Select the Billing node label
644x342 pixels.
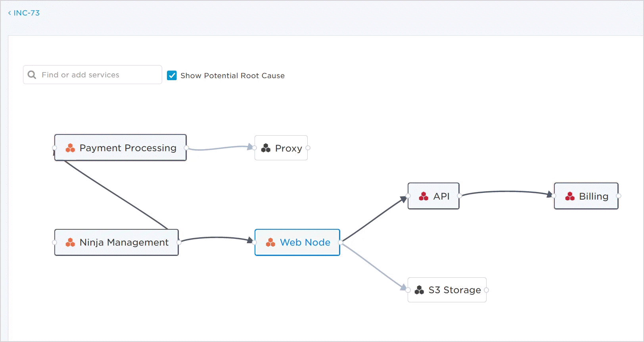[x=593, y=196]
